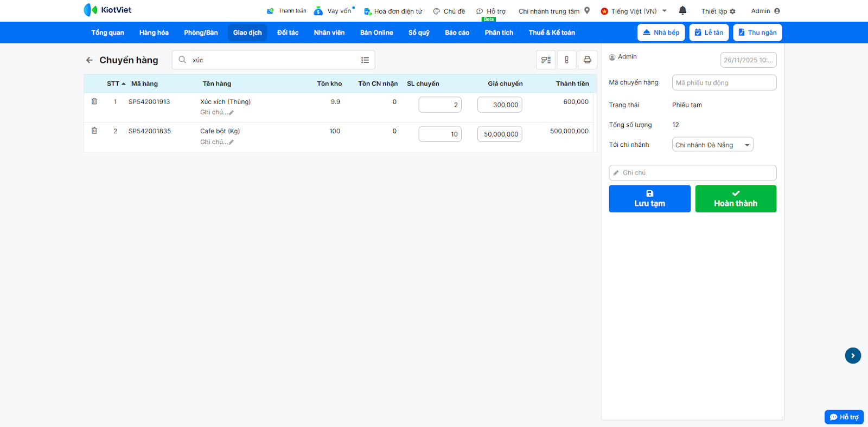
Task: Open the Bán Online menu
Action: pyautogui.click(x=376, y=33)
